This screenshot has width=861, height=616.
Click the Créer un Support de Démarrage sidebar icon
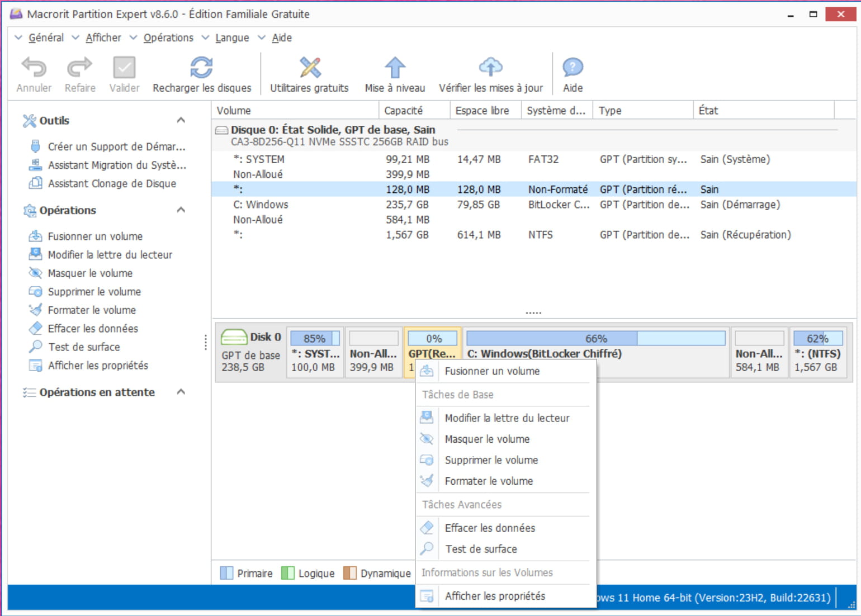(35, 146)
